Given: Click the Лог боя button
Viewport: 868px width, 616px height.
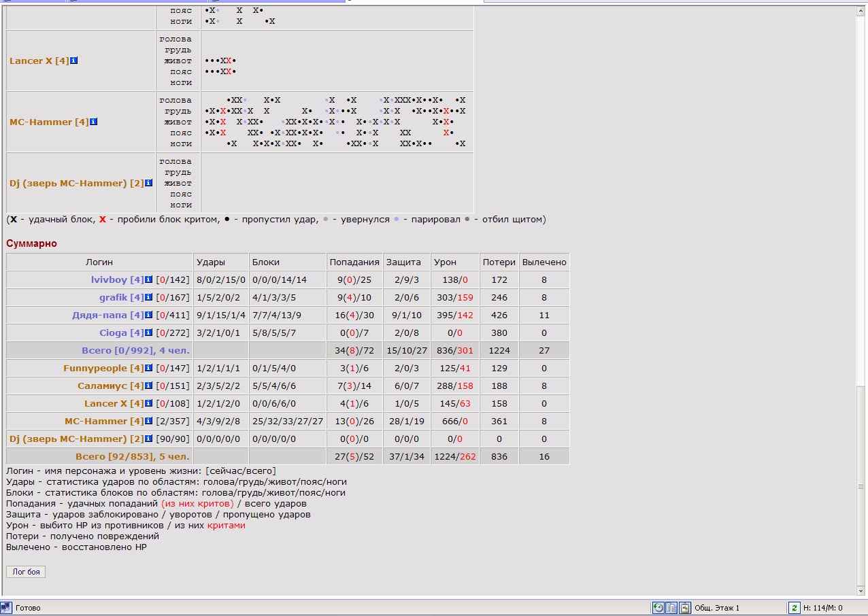Looking at the screenshot, I should pyautogui.click(x=26, y=572).
